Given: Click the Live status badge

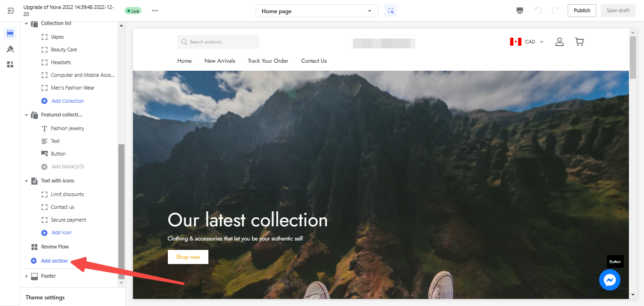Looking at the screenshot, I should tap(133, 11).
